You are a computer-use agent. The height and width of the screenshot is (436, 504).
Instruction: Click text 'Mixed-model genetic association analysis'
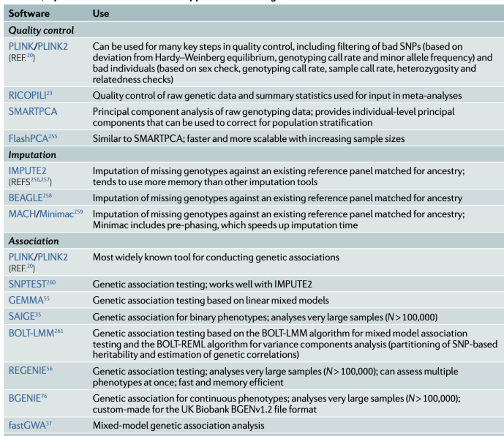coord(178,425)
